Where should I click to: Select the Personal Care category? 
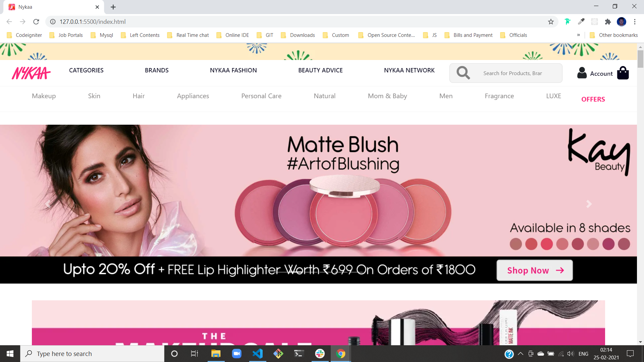pyautogui.click(x=261, y=96)
